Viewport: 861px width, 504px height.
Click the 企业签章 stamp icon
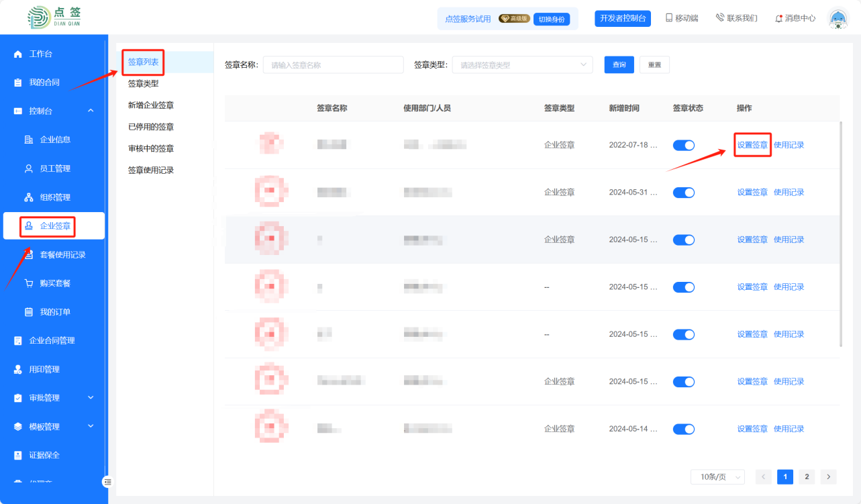tap(29, 226)
